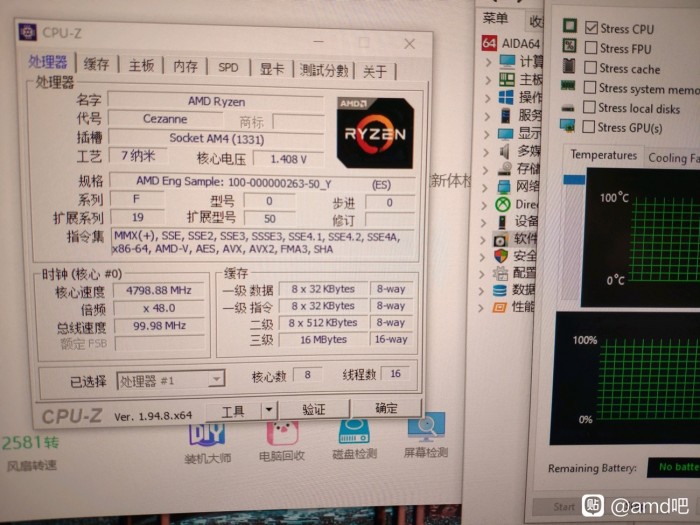Select the Windows operating system icon in AIDA64
Screen dimensions: 700x525
click(506, 97)
